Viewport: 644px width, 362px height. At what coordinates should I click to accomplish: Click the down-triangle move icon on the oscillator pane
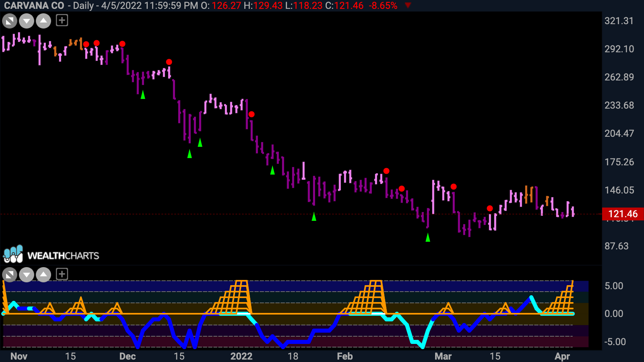coord(27,275)
